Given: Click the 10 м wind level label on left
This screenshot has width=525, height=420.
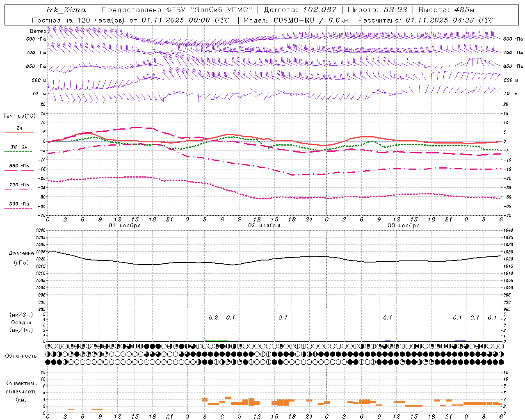Looking at the screenshot, I should [x=39, y=94].
